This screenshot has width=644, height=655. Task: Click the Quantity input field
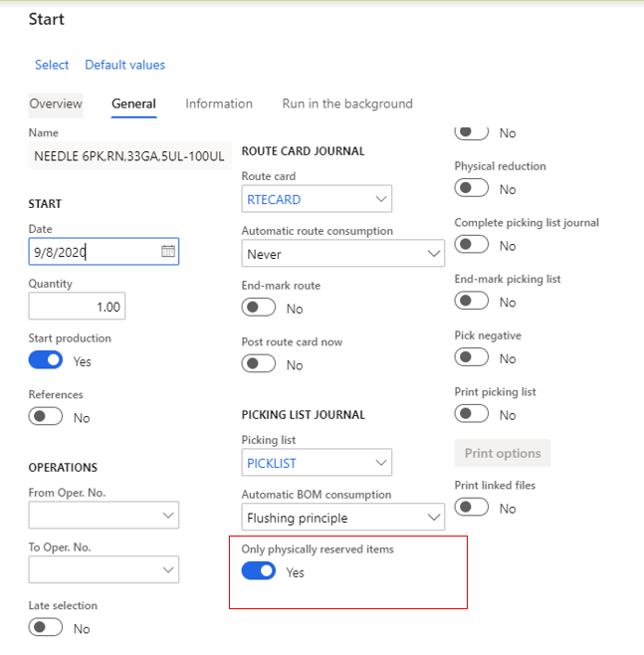77,307
